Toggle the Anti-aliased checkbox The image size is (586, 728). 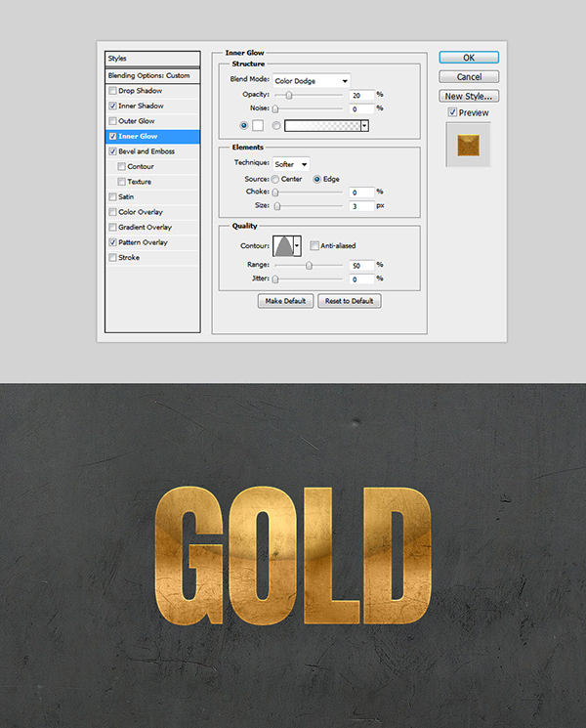[314, 245]
